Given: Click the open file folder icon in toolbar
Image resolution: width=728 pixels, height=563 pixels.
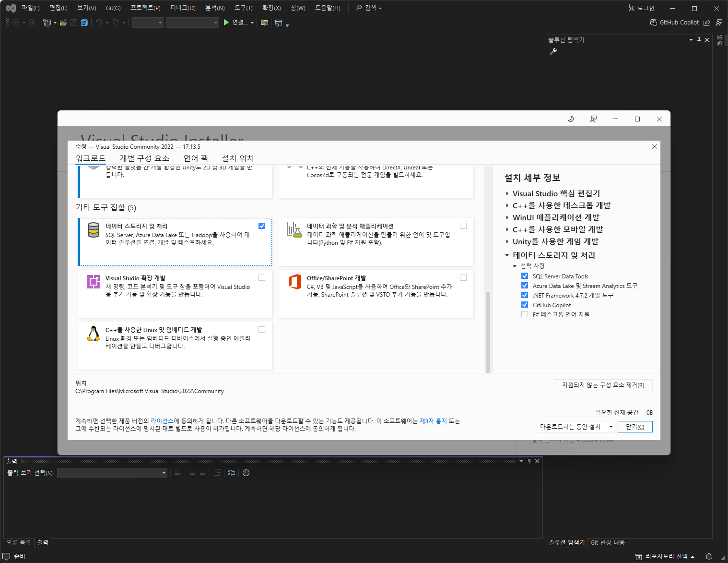Looking at the screenshot, I should (63, 23).
